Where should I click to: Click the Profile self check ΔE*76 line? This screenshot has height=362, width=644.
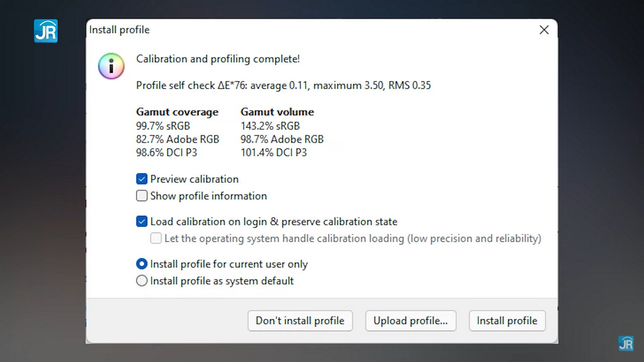283,85
